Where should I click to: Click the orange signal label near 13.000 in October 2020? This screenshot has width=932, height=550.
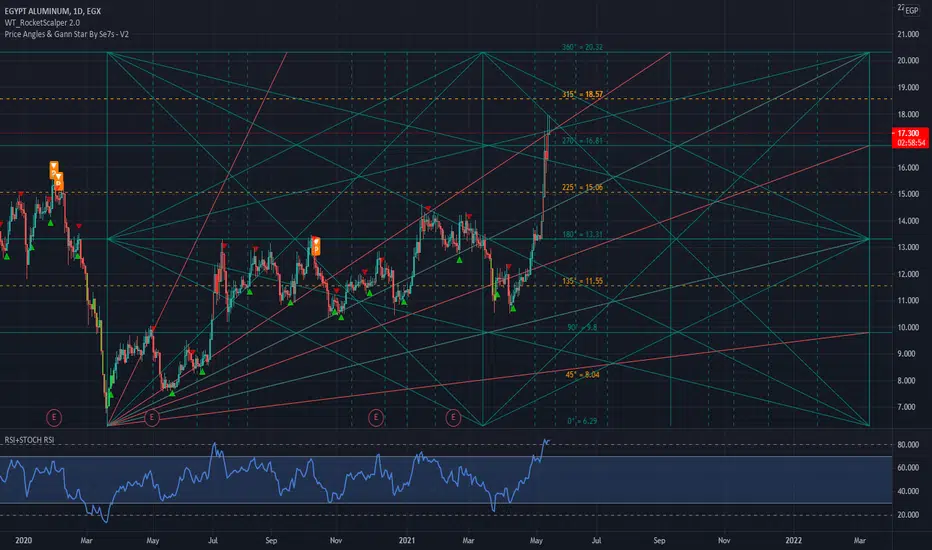pos(316,246)
